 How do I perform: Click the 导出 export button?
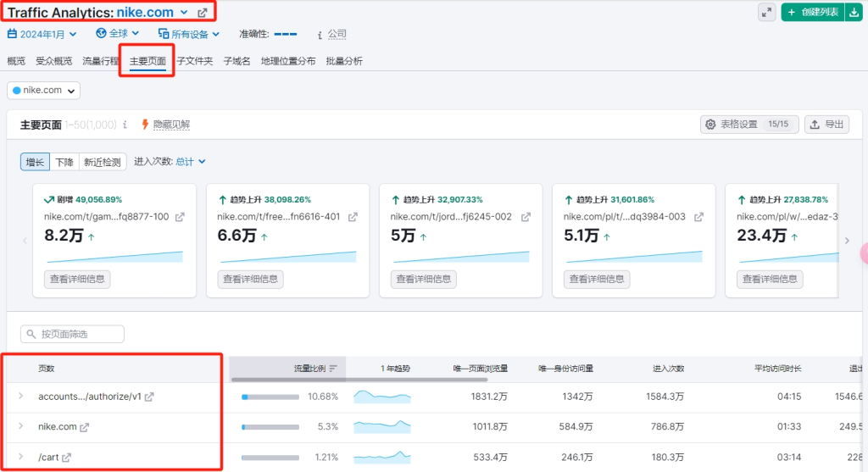coord(827,125)
